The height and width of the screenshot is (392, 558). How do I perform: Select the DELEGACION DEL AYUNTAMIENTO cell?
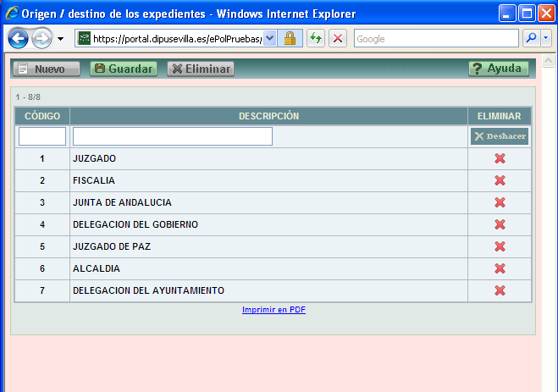coord(268,291)
